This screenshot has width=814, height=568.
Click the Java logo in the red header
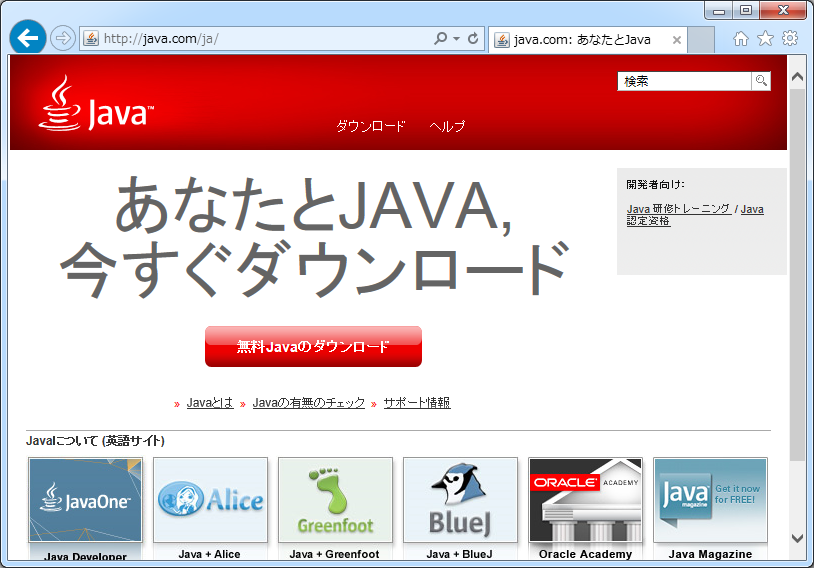coord(96,103)
